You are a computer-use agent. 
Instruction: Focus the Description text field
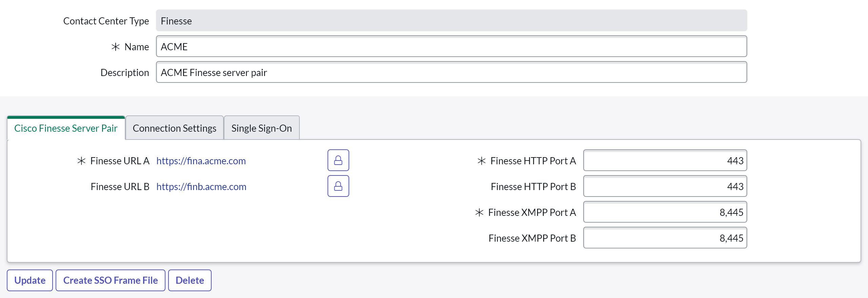pyautogui.click(x=451, y=72)
